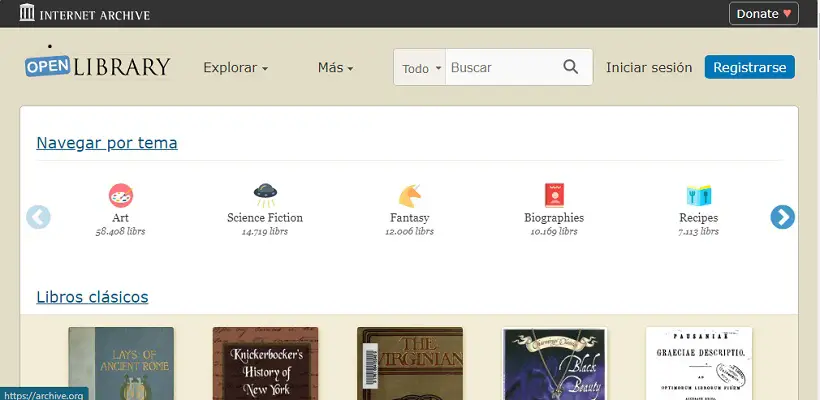Image resolution: width=820 pixels, height=400 pixels.
Task: Expand the Más menu
Action: 335,67
